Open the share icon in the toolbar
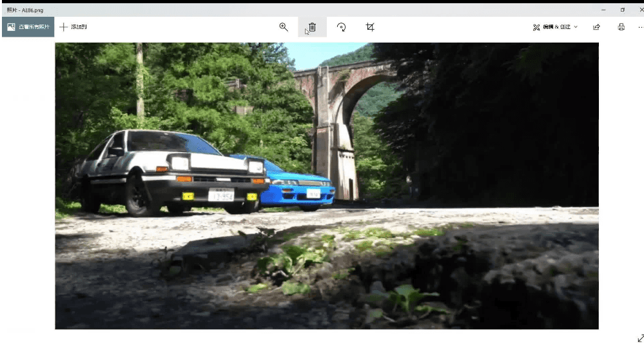 [x=596, y=27]
